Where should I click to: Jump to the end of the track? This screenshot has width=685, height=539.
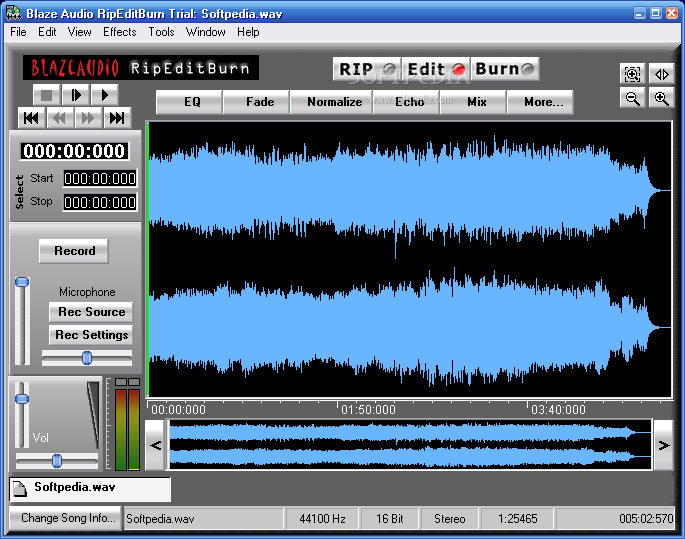117,118
